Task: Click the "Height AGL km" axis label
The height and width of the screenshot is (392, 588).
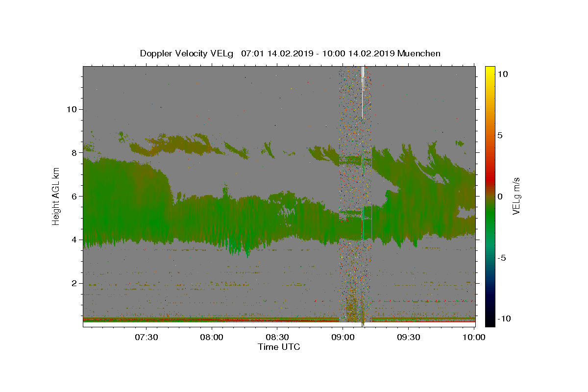Action: coord(56,196)
